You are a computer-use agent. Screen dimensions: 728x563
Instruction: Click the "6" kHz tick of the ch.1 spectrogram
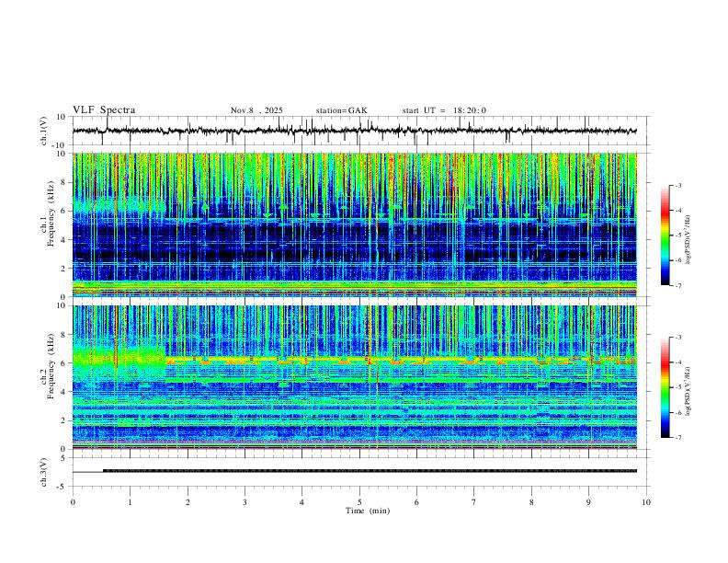click(64, 211)
